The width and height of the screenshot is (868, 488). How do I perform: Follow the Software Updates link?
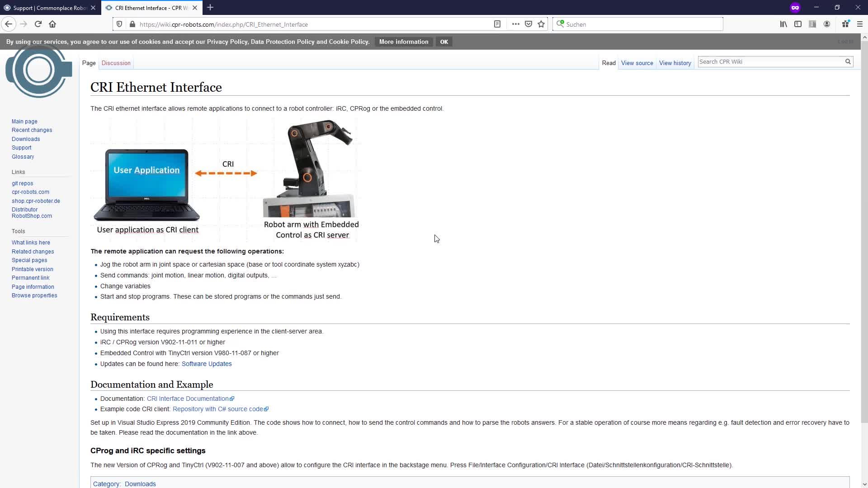(207, 364)
